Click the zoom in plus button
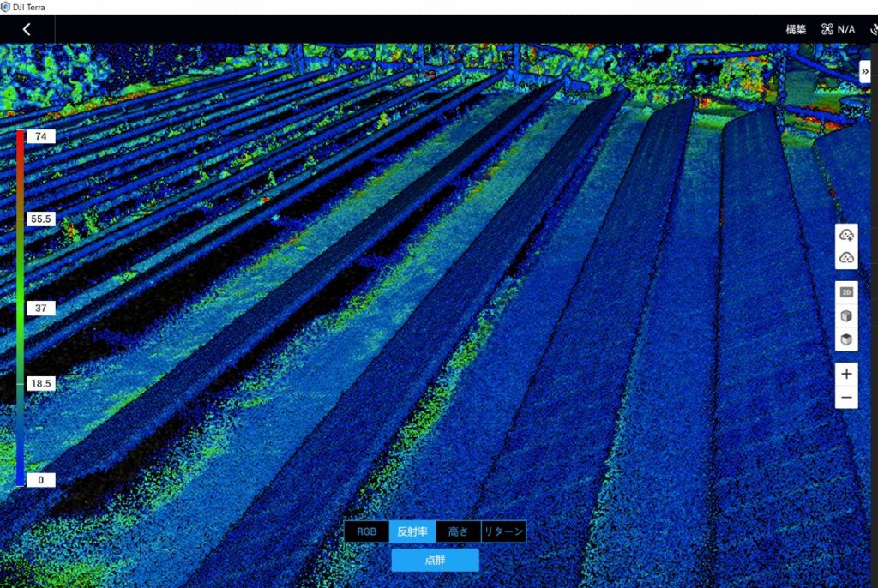 click(847, 374)
